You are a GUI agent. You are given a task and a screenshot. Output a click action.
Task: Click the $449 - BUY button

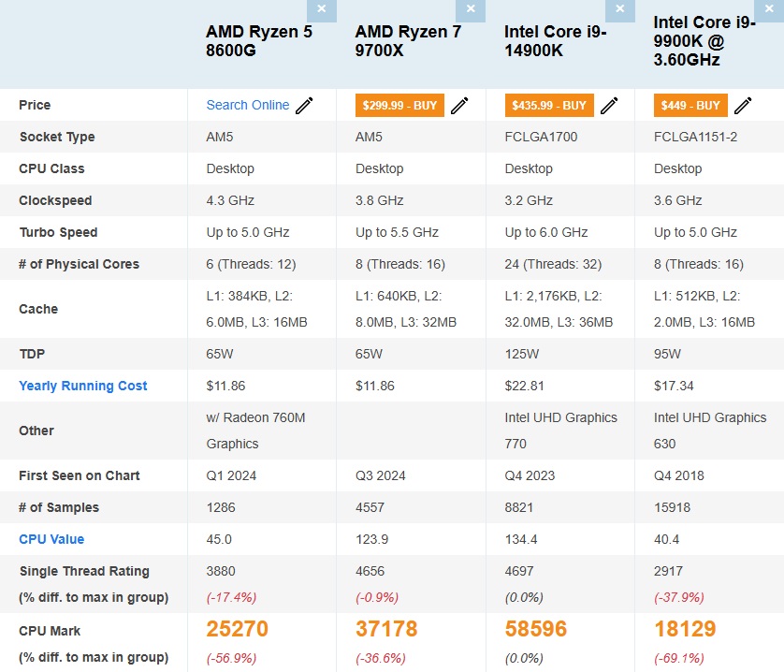690,106
